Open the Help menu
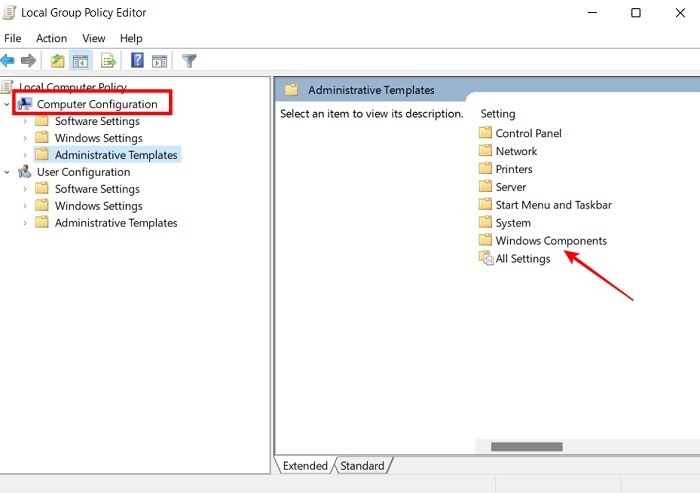This screenshot has width=700, height=493. point(131,38)
